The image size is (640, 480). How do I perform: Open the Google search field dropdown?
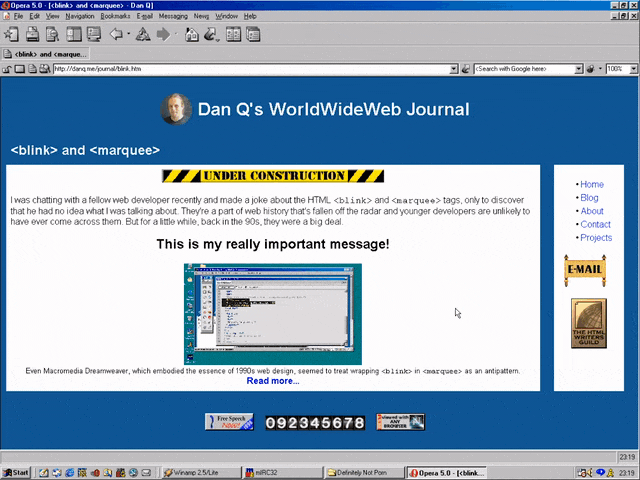[578, 69]
